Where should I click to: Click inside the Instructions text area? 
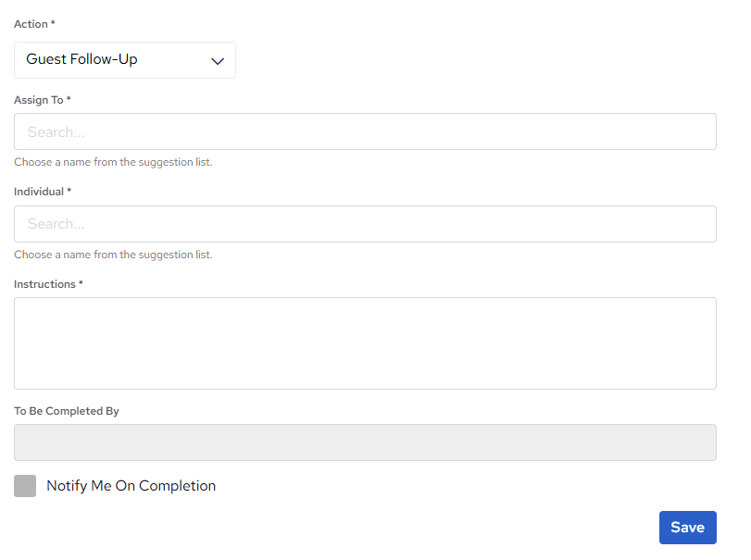click(x=365, y=342)
